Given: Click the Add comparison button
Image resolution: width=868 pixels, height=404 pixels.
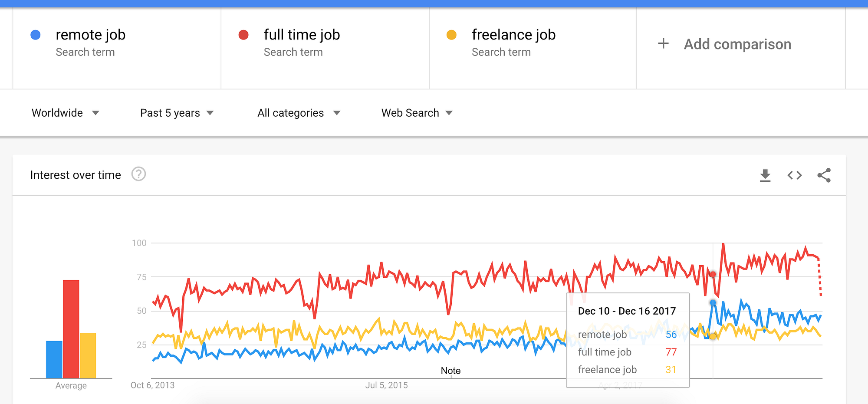Looking at the screenshot, I should click(x=737, y=44).
